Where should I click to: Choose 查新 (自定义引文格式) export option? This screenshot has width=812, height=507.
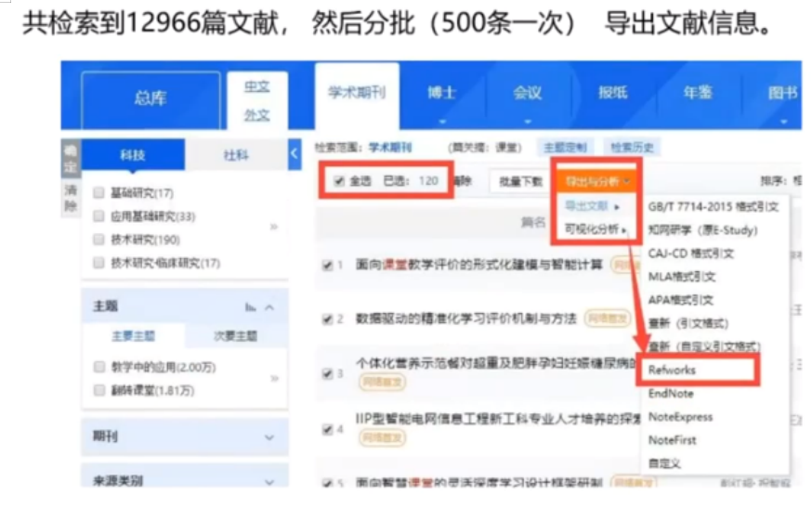[x=704, y=346]
